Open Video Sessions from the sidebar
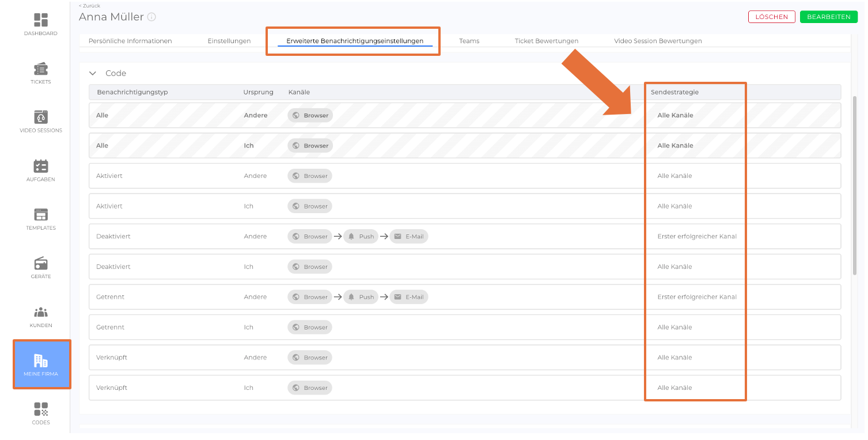 tap(41, 117)
